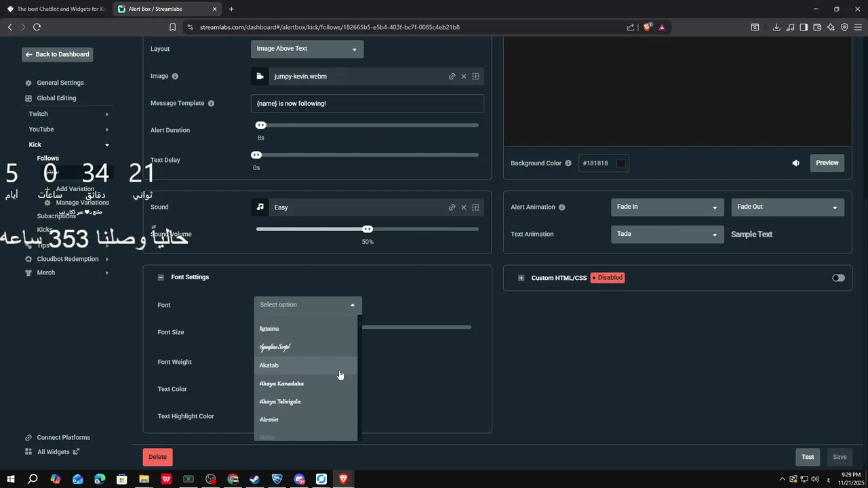
Task: Click video file icon in Image field
Action: click(x=260, y=77)
